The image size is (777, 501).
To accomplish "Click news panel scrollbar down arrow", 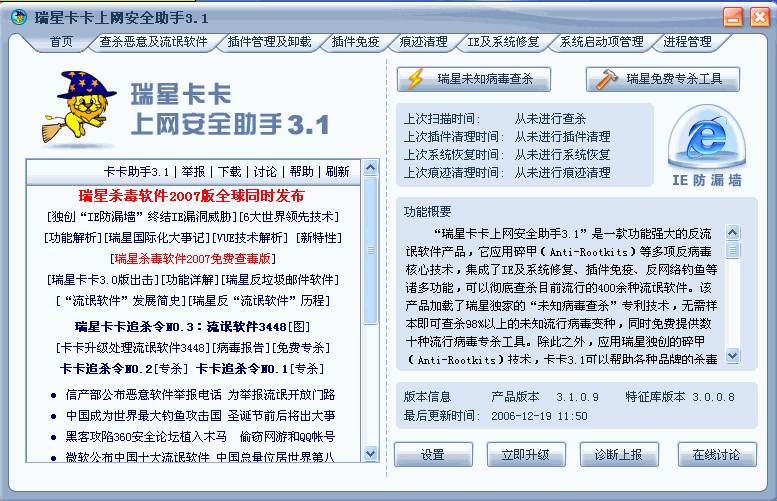I will coord(370,453).
